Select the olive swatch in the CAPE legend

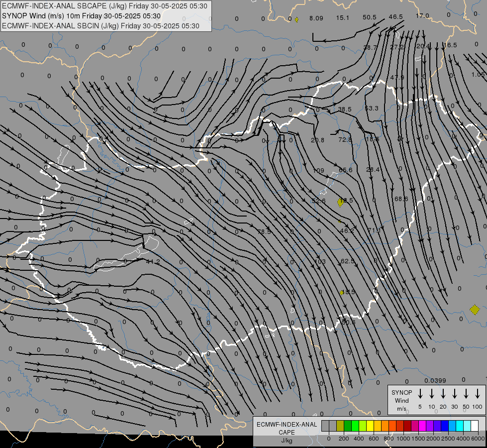340,426
